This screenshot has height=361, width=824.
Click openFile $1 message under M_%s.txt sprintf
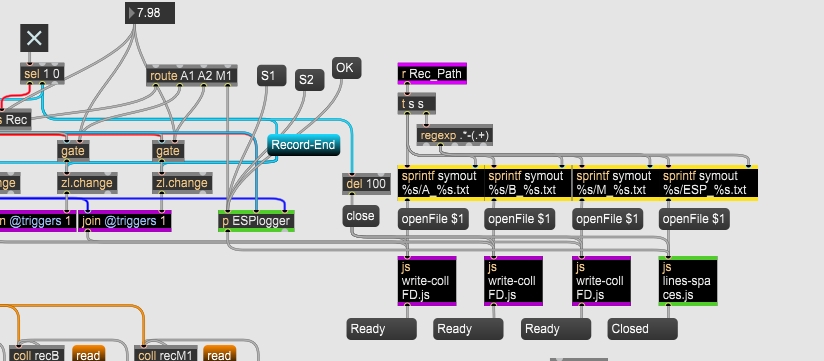tap(607, 219)
